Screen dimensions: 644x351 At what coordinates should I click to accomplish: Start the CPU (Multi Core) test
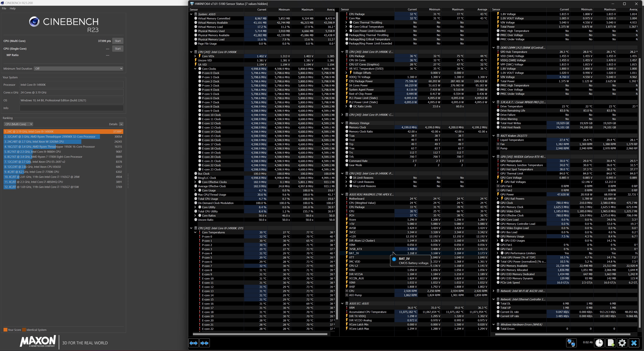pos(118,41)
